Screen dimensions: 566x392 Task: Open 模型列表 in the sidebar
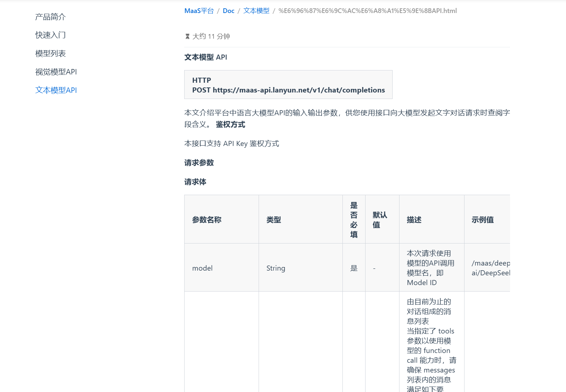[x=50, y=53]
